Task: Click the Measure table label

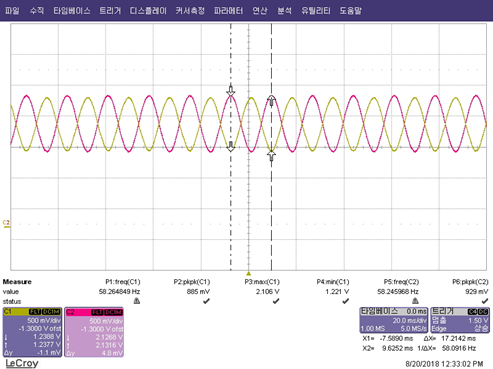Action: point(17,282)
